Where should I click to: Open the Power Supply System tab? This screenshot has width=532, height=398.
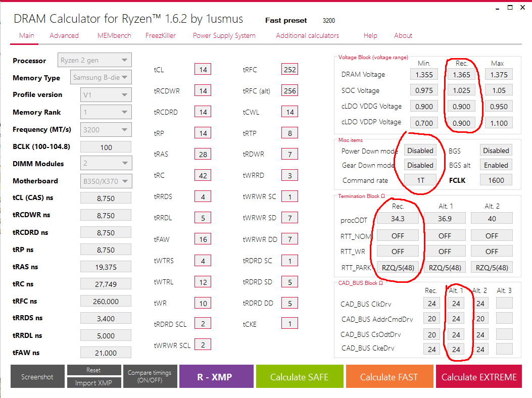point(224,36)
